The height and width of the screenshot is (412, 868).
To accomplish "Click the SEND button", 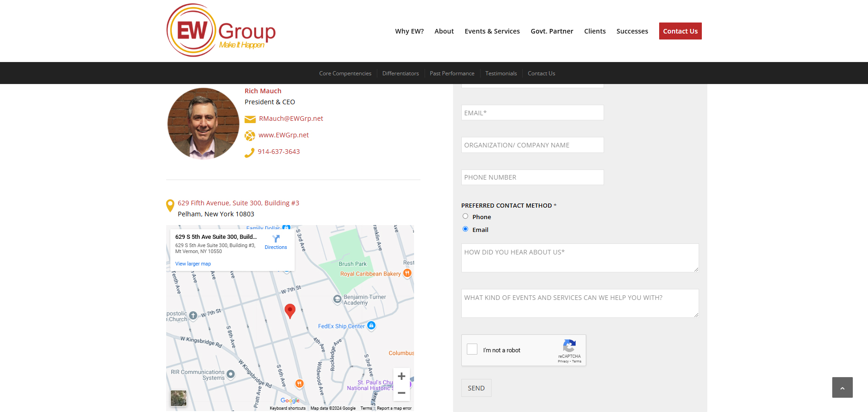I will 476,388.
